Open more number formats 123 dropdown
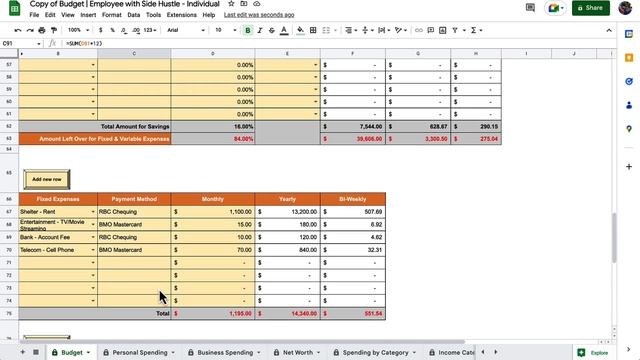Screen dimensions: 640x360 [150, 30]
